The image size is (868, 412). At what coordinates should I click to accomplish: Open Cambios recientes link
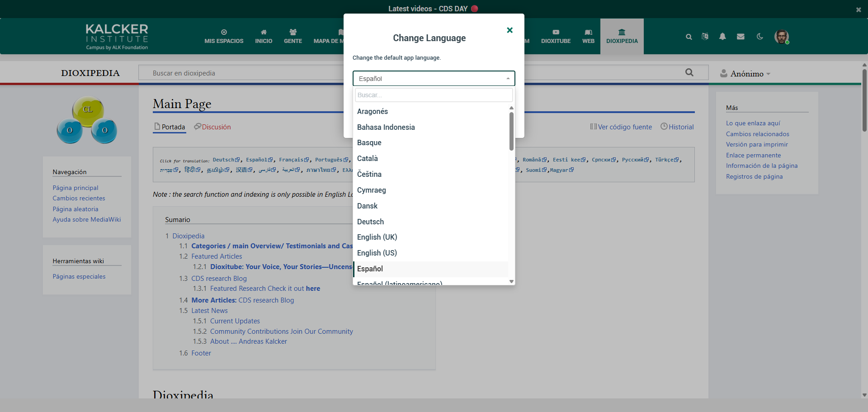79,198
